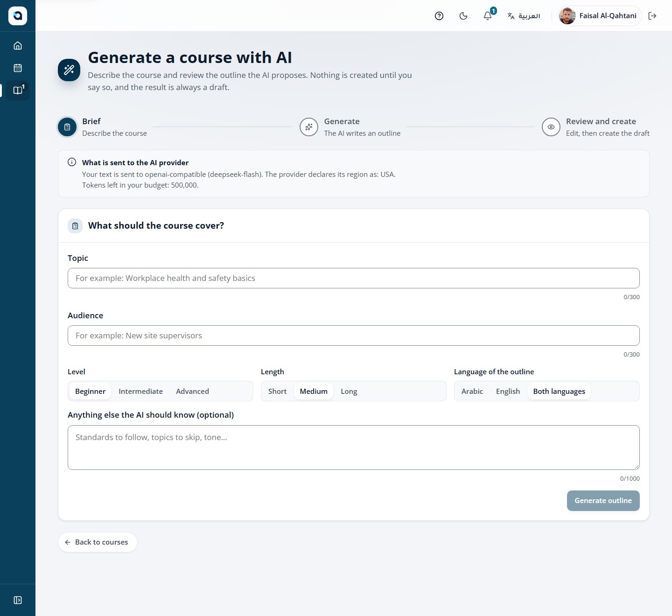
Task: Click the Generate outline button
Action: [603, 501]
